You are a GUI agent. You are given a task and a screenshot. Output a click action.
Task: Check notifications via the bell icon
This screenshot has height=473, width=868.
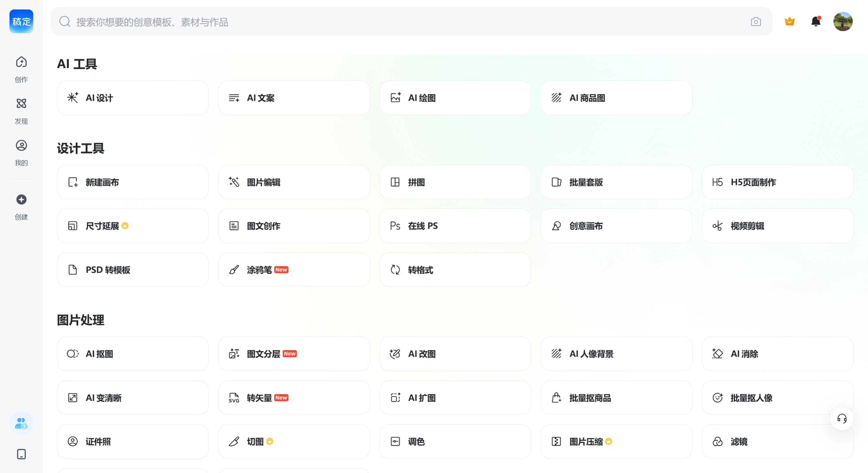816,21
